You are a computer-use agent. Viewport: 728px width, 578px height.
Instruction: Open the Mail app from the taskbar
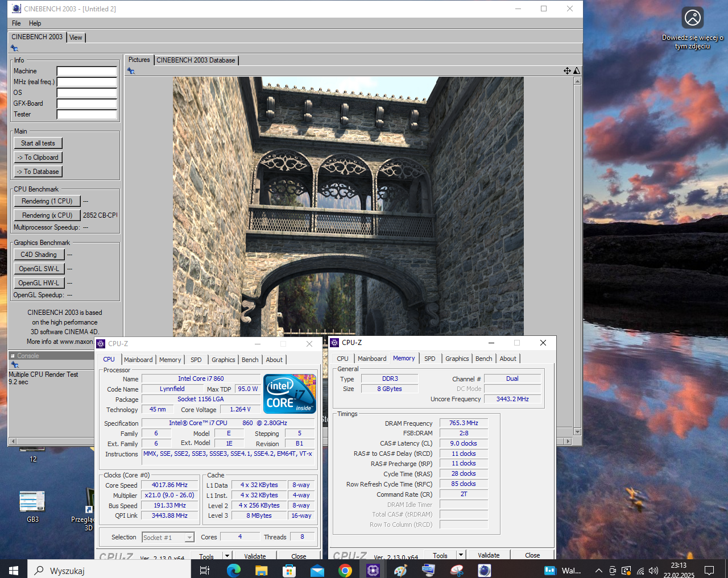(317, 570)
